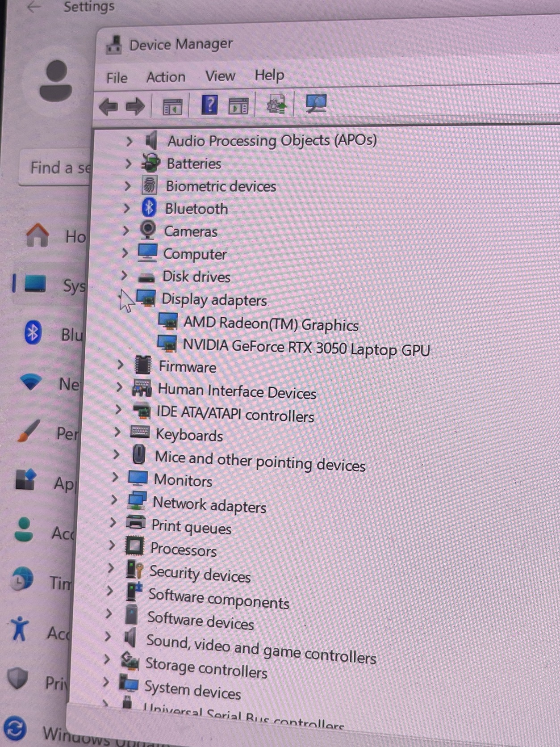Click the Keyboards icon
Viewport: 560px width, 747px height.
pos(140,432)
